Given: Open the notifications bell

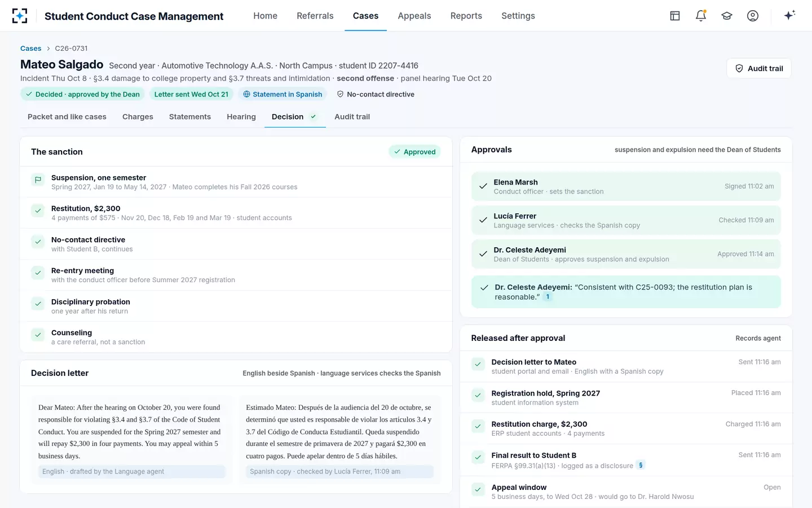Looking at the screenshot, I should (701, 16).
